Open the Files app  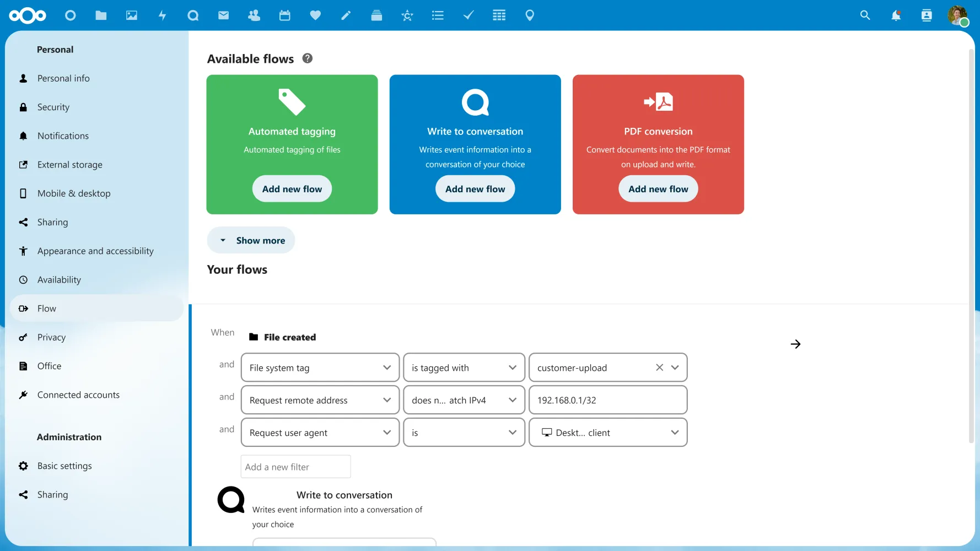coord(101,15)
